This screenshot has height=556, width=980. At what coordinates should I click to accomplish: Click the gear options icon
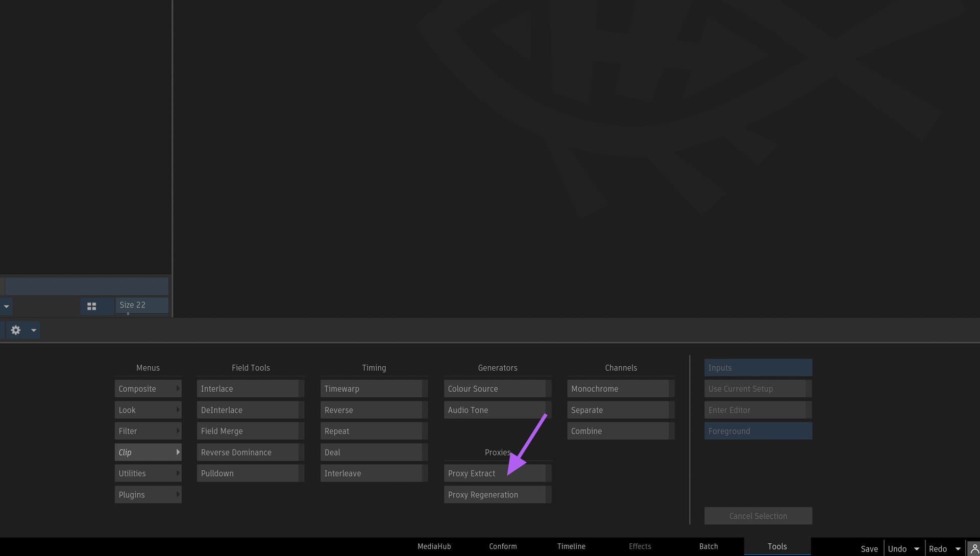point(16,330)
